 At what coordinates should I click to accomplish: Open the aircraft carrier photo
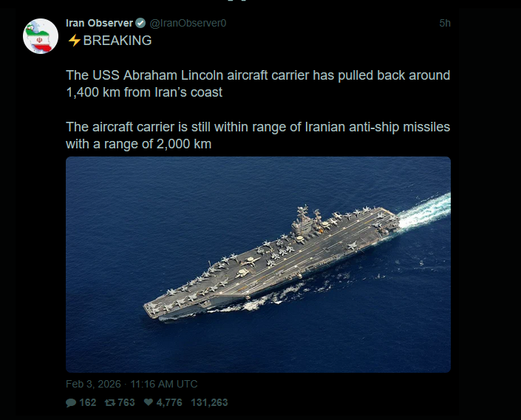click(x=258, y=264)
